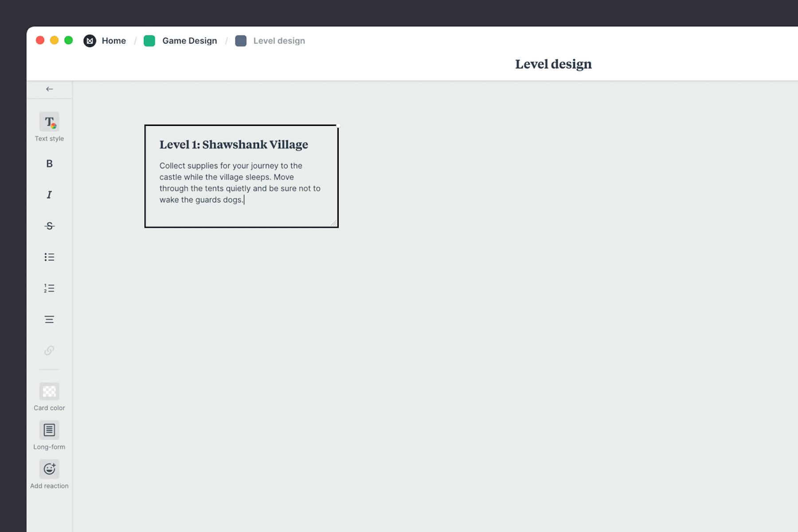This screenshot has height=532, width=798.
Task: Apply bulleted list formatting
Action: [49, 257]
